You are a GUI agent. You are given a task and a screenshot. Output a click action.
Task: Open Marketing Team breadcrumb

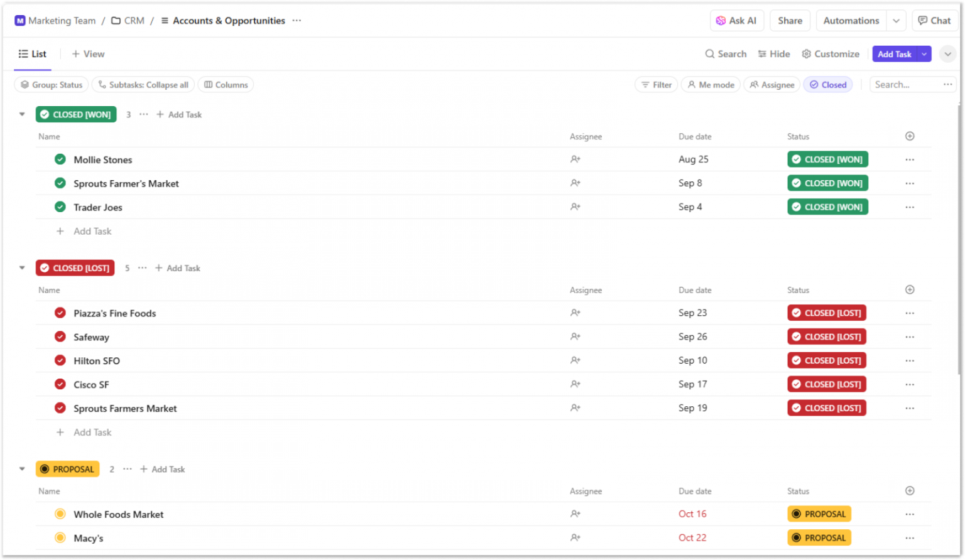pyautogui.click(x=55, y=21)
